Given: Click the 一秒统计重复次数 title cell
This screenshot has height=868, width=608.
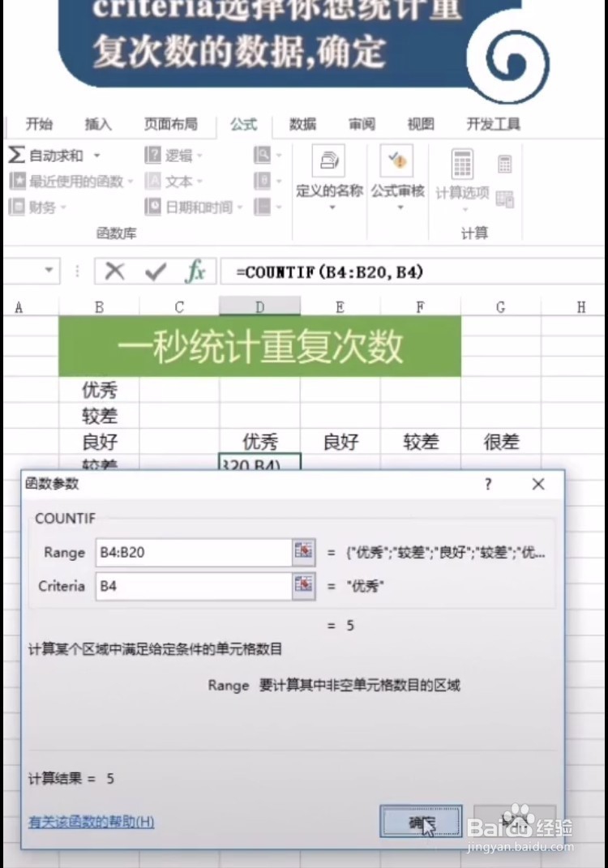Looking at the screenshot, I should point(259,347).
